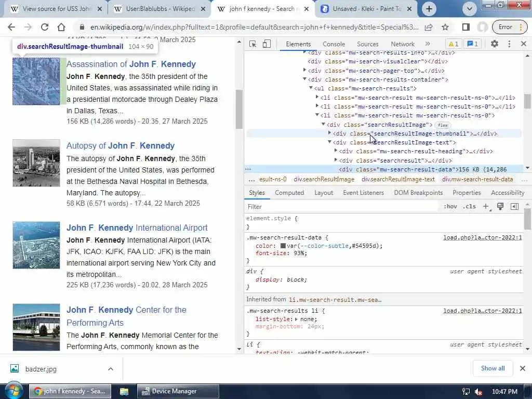The height and width of the screenshot is (399, 532).
Task: Select div.searchResultImage breadcrumb
Action: tap(324, 179)
